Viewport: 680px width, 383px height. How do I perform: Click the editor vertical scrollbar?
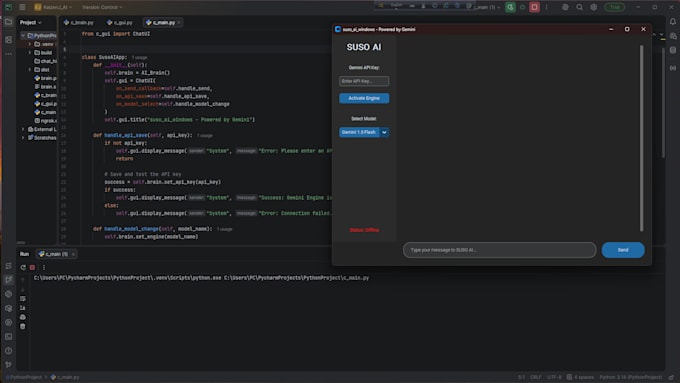click(x=663, y=102)
